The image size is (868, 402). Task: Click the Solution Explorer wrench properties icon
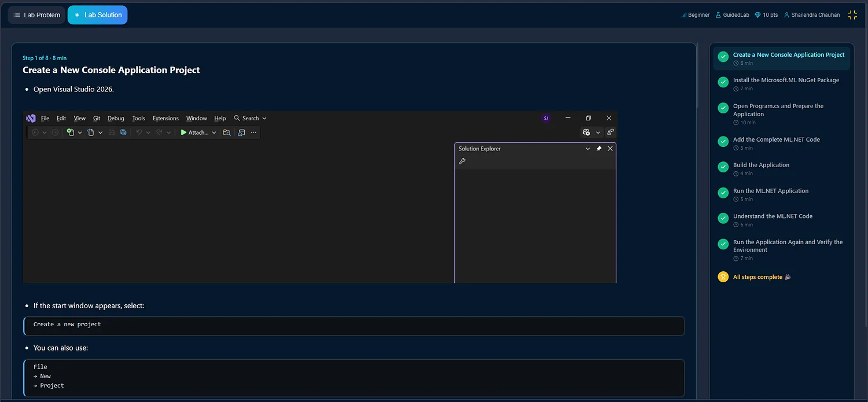click(462, 161)
